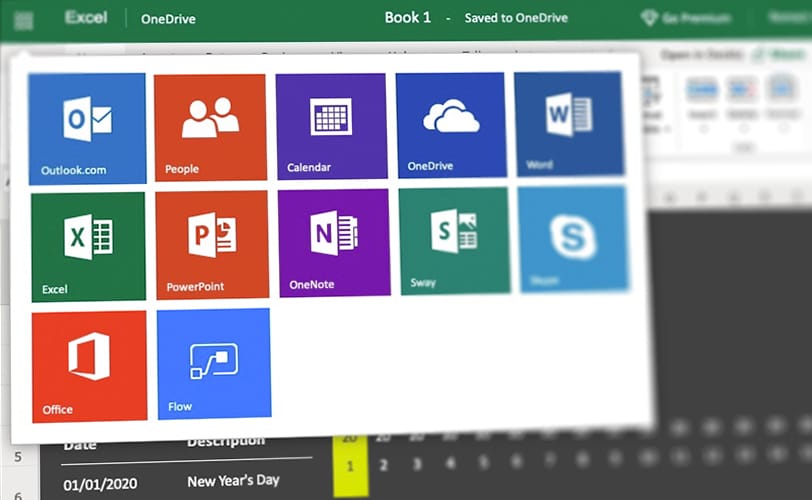Launch the Skype app tile

pos(573,239)
